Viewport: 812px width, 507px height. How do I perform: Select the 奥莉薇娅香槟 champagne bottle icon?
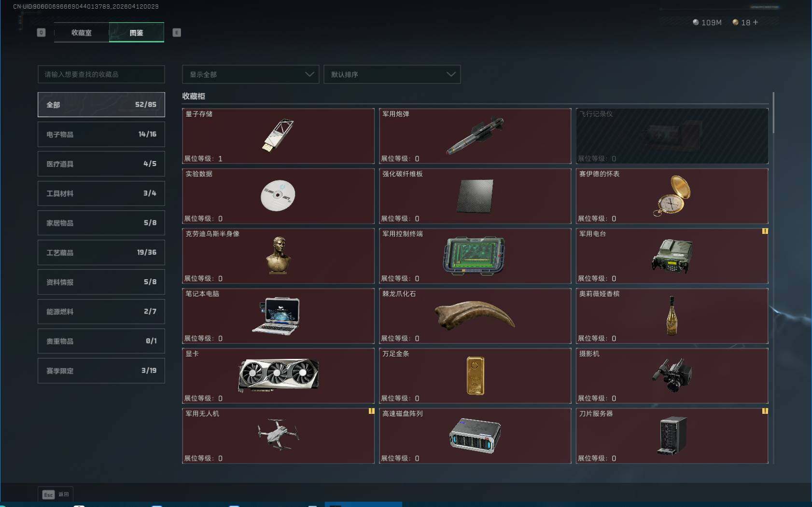pyautogui.click(x=672, y=315)
